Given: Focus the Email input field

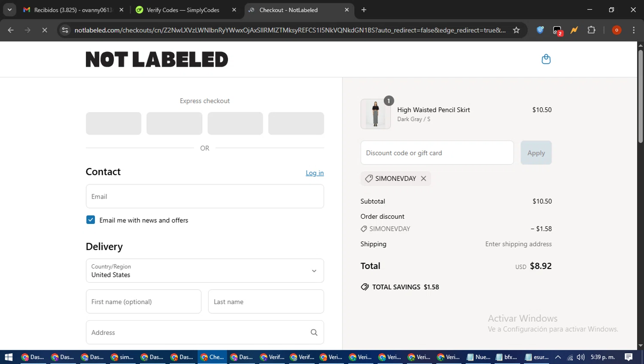Looking at the screenshot, I should tap(205, 196).
